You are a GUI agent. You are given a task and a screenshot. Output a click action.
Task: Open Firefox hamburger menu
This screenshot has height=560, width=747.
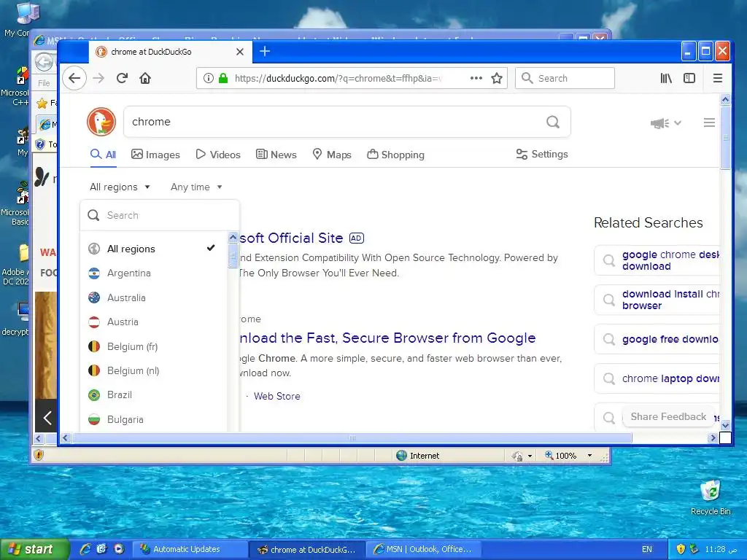click(x=718, y=78)
